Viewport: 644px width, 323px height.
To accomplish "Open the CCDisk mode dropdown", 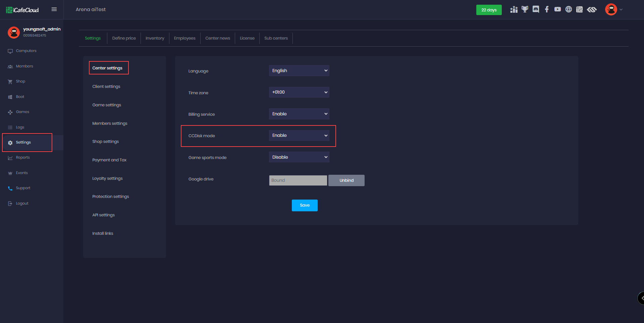I will point(299,136).
